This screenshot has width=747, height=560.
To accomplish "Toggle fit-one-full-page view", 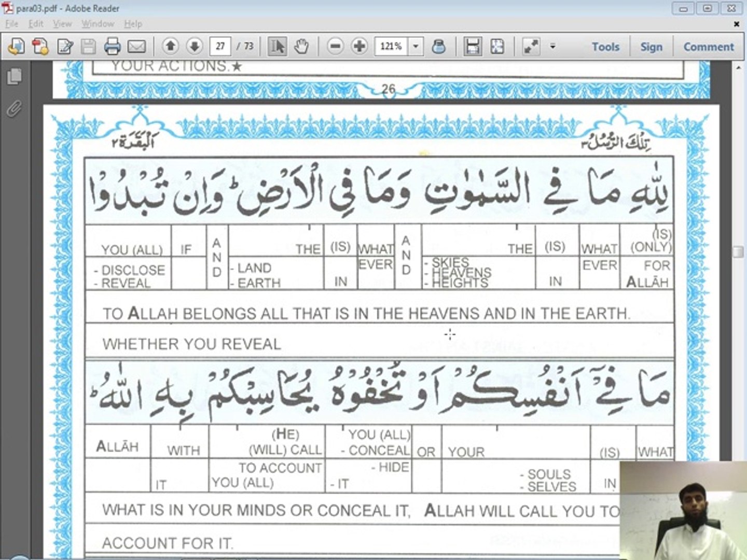I will click(497, 47).
